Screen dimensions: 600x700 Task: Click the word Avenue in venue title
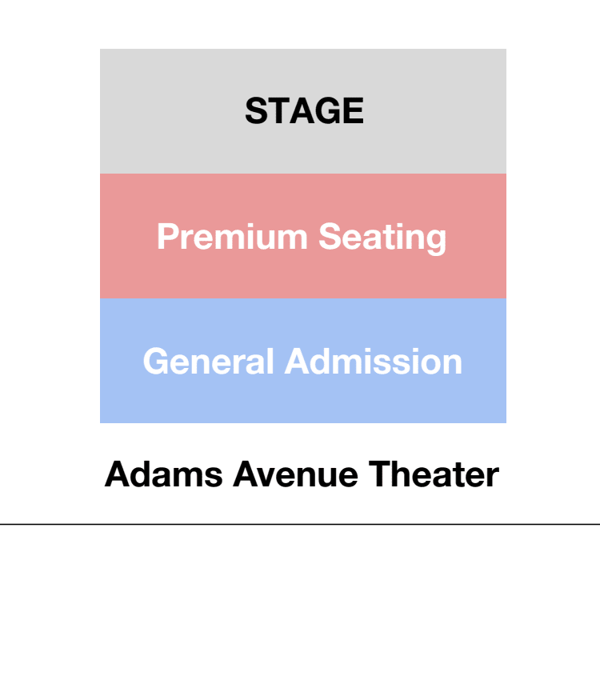point(295,474)
